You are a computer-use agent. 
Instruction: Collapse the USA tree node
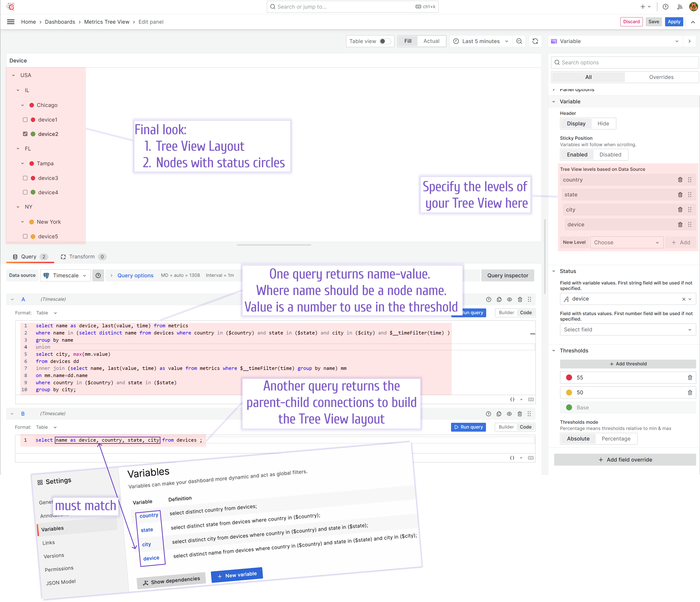(13, 75)
